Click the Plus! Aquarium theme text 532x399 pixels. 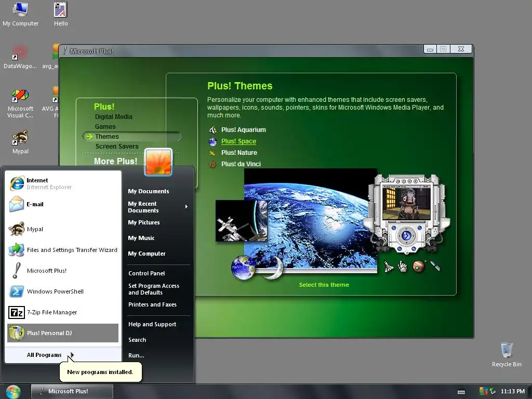(244, 129)
